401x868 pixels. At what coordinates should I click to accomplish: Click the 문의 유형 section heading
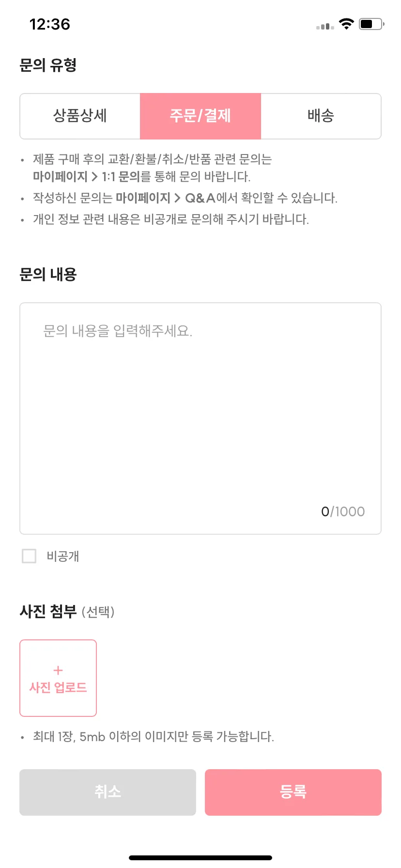tap(48, 65)
